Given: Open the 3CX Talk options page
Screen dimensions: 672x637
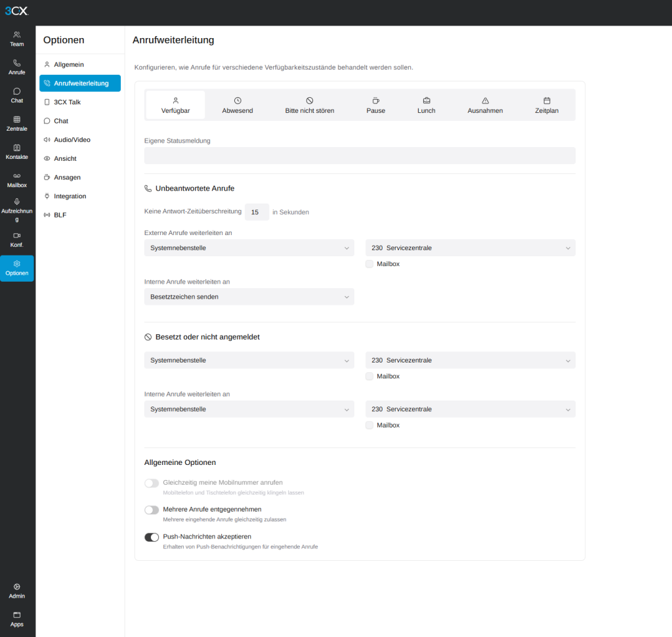Looking at the screenshot, I should 79,102.
